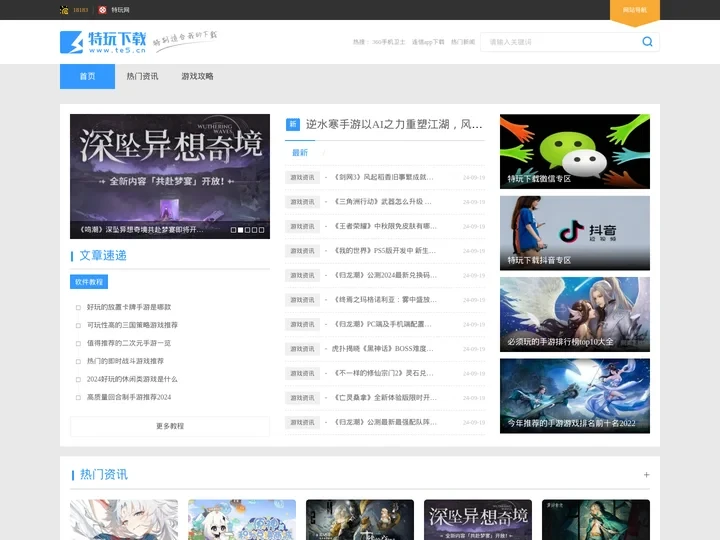Open news 《不一样的修仙宗门2》灵石兑
The width and height of the screenshot is (720, 540).
point(382,373)
